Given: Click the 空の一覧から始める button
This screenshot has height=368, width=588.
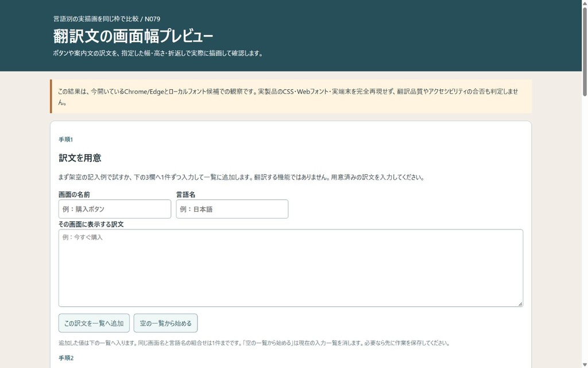Looking at the screenshot, I should coord(166,323).
